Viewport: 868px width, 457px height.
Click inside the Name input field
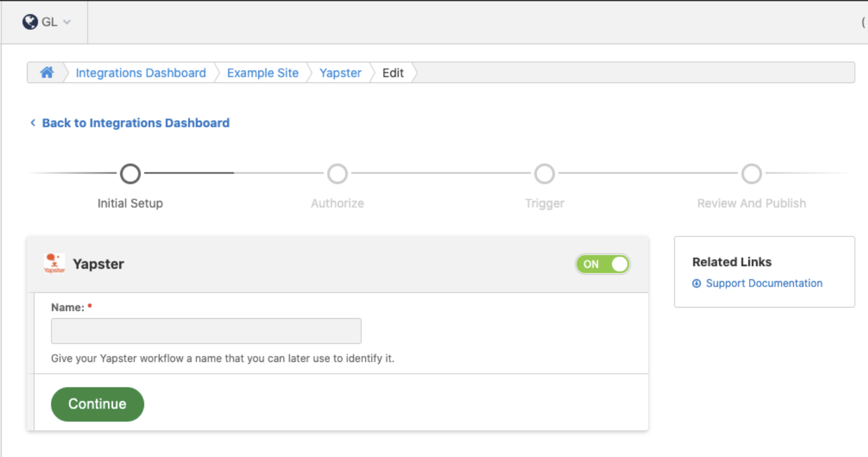pyautogui.click(x=206, y=330)
